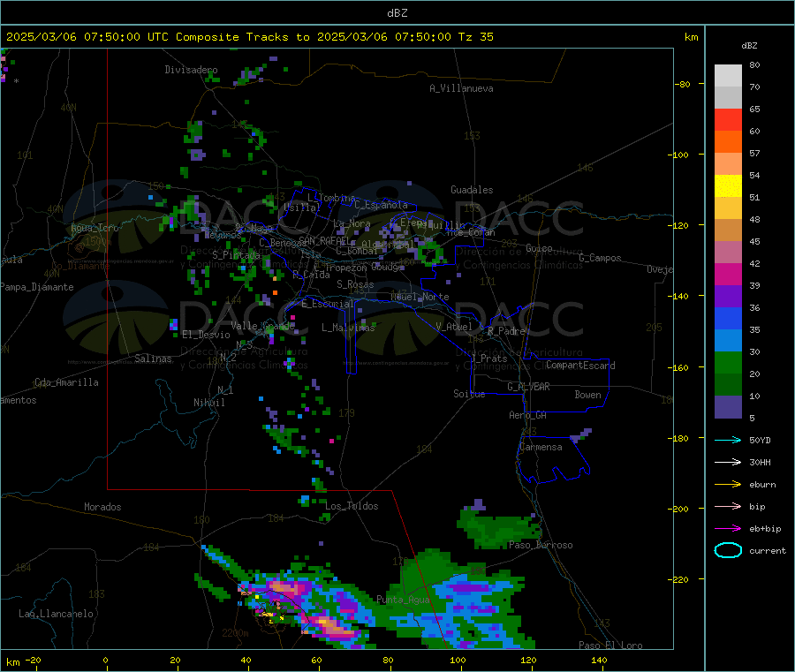Click the Aero_GA map label
The image size is (795, 672).
(528, 415)
